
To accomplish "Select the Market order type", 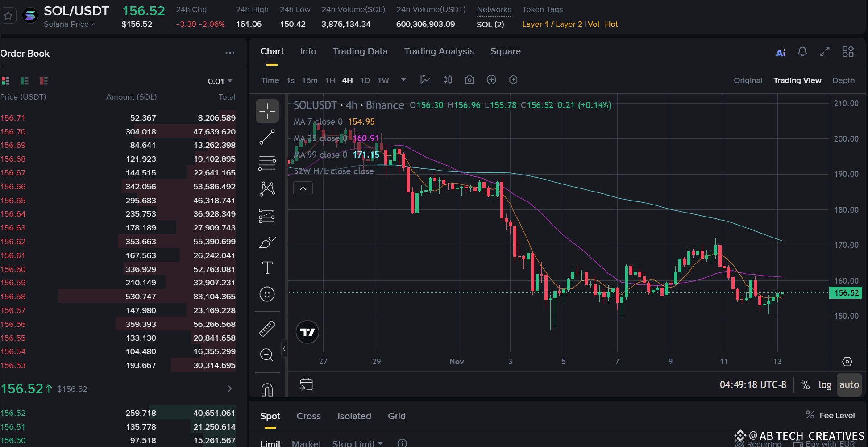I will point(307,443).
